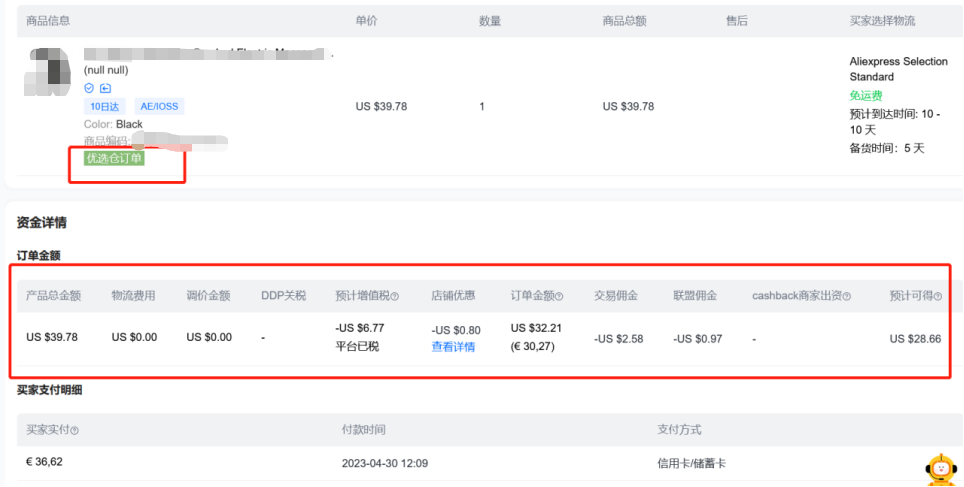Click Aliexpress Selection Standard logistics text

[x=898, y=69]
